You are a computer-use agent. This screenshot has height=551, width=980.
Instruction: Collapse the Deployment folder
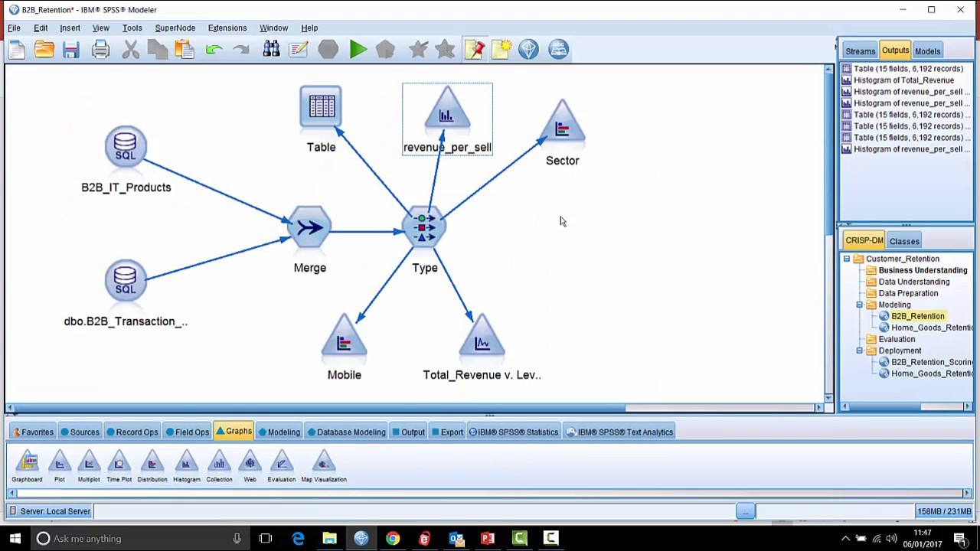[x=859, y=351]
